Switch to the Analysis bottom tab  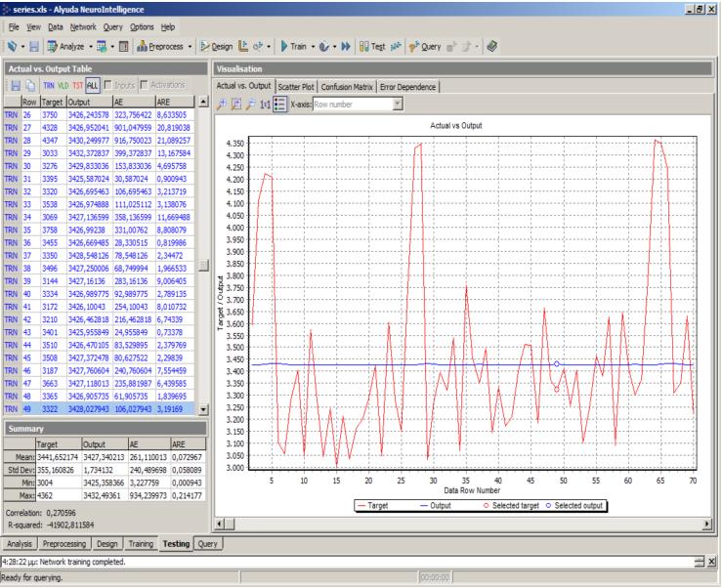(20, 544)
